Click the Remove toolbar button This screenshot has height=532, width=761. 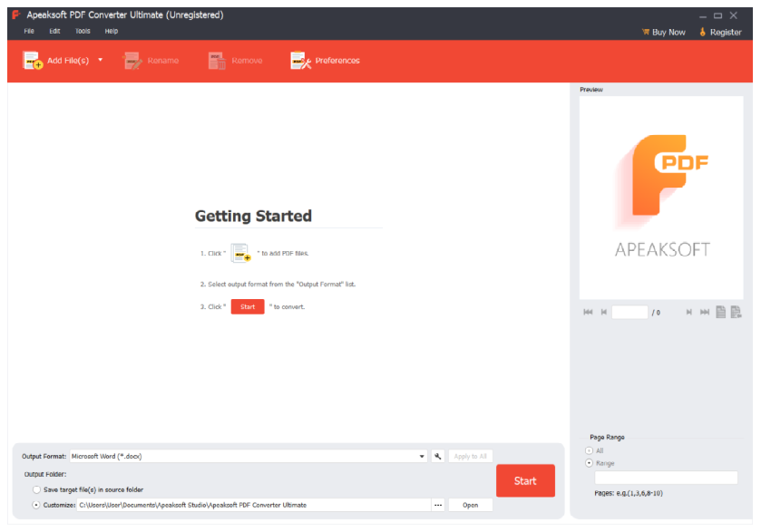pyautogui.click(x=236, y=61)
